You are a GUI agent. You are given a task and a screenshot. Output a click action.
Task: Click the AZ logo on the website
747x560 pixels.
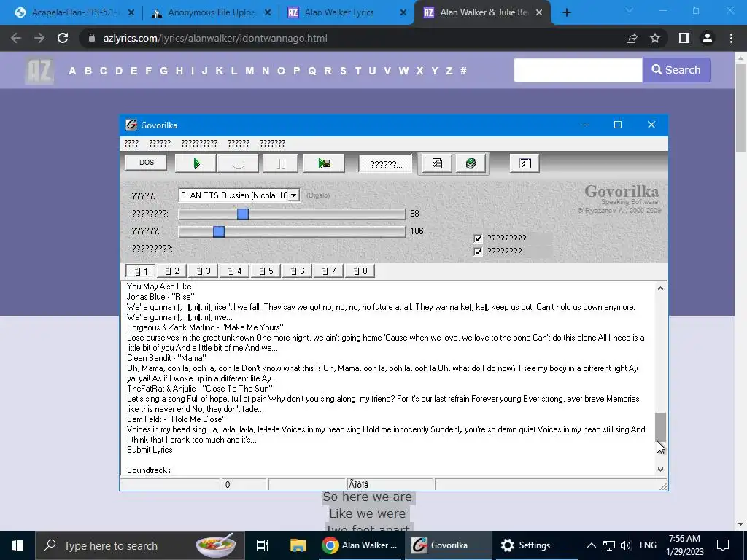click(39, 71)
